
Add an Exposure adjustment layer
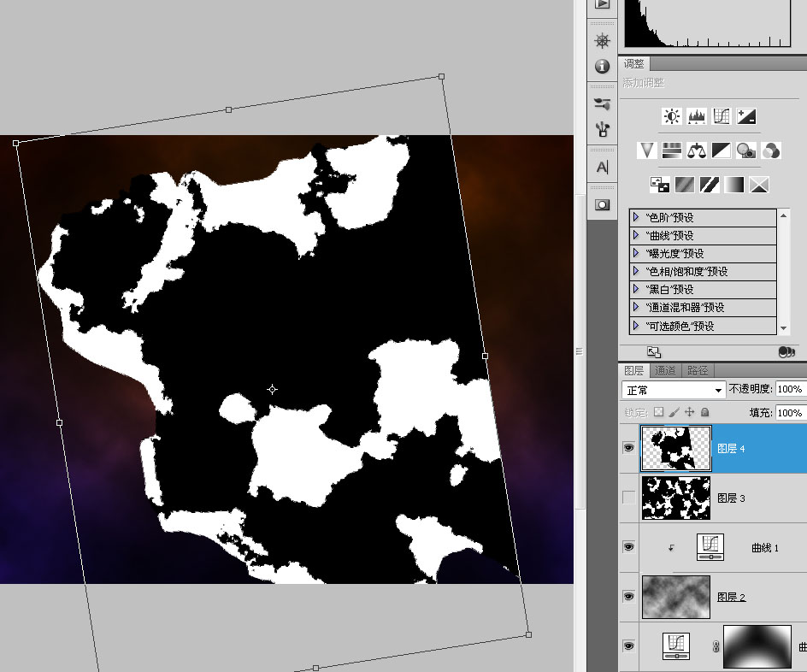[x=745, y=116]
